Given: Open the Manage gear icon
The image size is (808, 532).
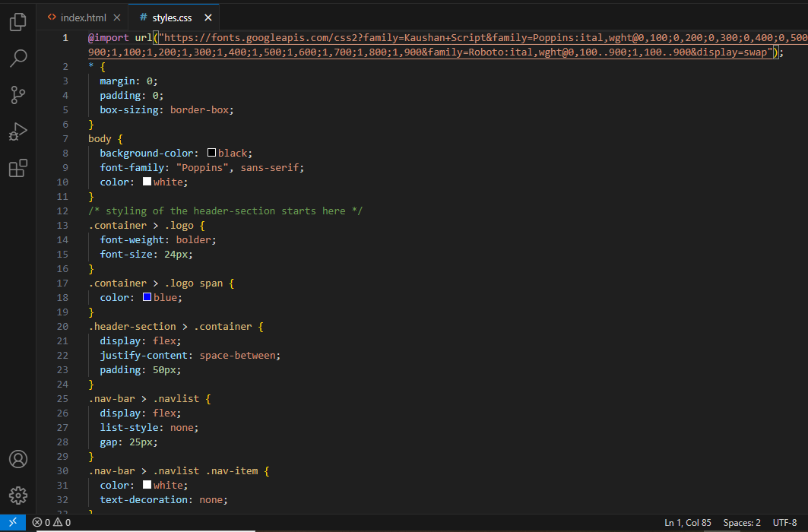Looking at the screenshot, I should pyautogui.click(x=18, y=496).
